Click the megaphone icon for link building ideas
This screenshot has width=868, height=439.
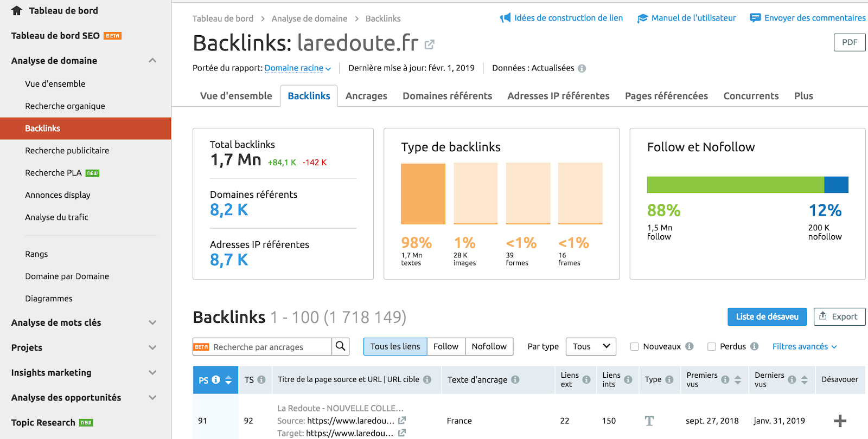pyautogui.click(x=505, y=18)
